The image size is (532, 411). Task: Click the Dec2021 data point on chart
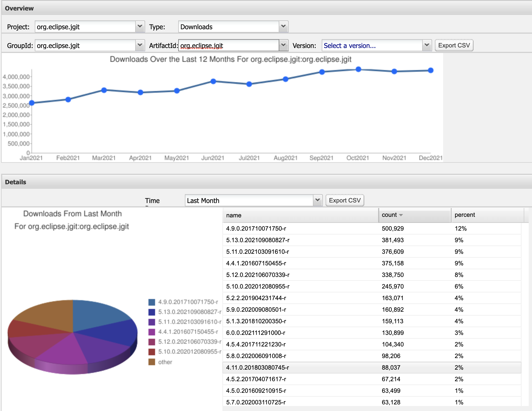430,70
